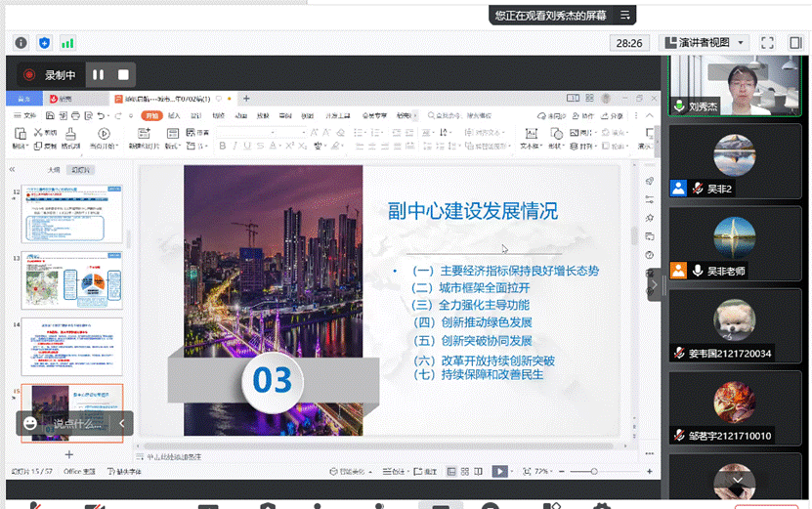Open a new tab in WPS title bar
Image resolution: width=812 pixels, height=509 pixels.
(246, 99)
